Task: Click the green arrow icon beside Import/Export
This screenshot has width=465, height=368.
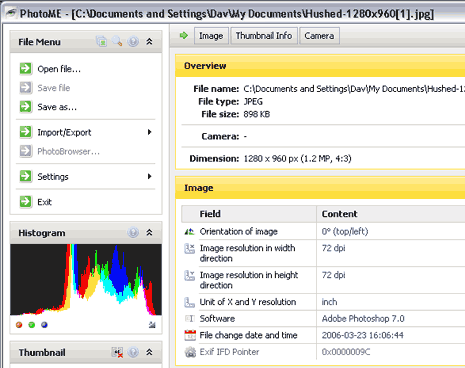Action: tap(26, 132)
